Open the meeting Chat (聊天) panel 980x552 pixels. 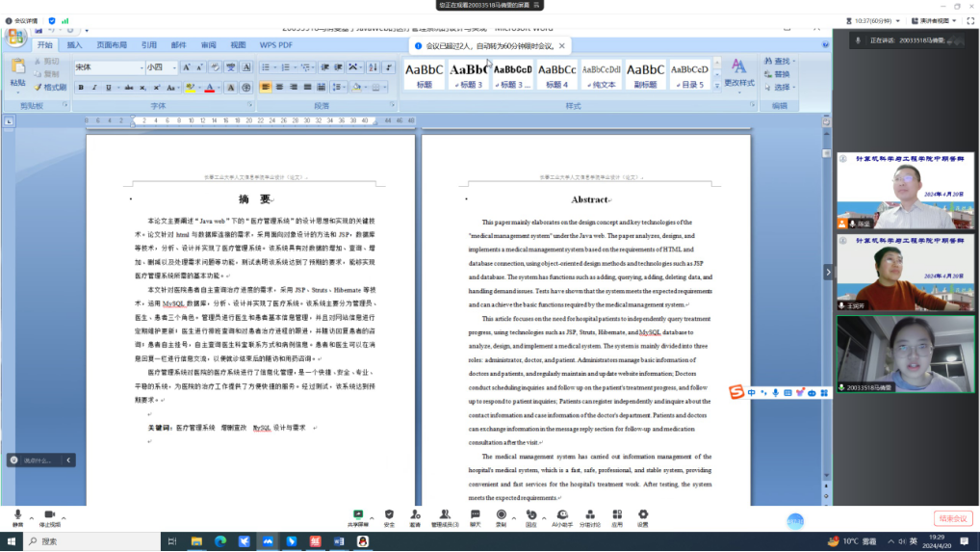(475, 518)
